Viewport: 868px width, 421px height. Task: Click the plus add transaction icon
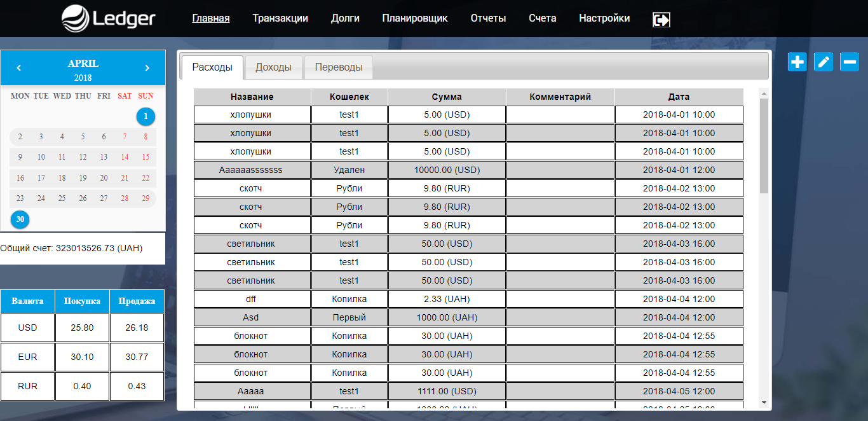pyautogui.click(x=797, y=62)
